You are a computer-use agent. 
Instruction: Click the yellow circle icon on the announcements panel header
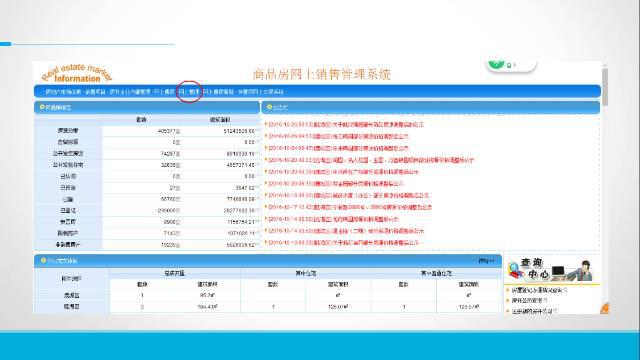[269, 107]
